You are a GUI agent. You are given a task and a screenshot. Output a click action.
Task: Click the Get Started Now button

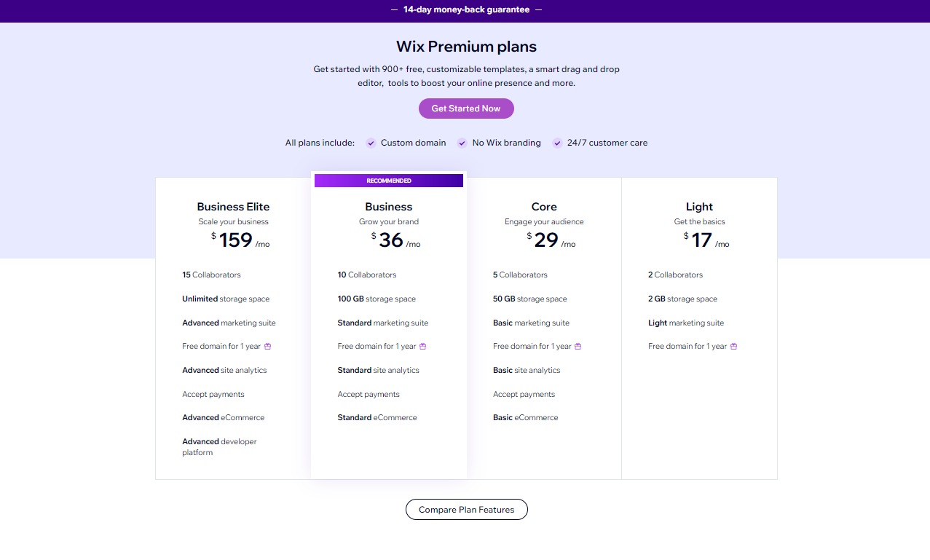(x=466, y=109)
